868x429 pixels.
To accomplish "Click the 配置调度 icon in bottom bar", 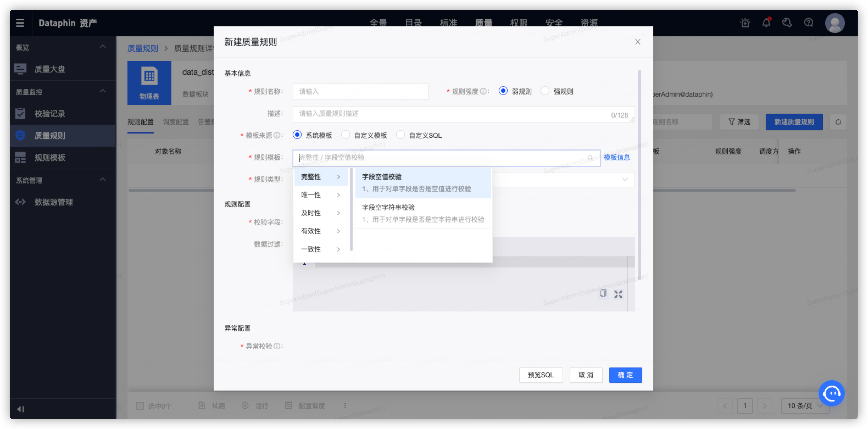I will (x=288, y=405).
